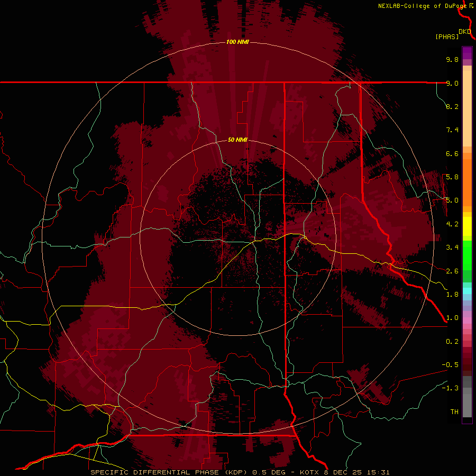Click the KOTX radar site identifier
Viewport: 476px width, 476px height.
click(309, 472)
